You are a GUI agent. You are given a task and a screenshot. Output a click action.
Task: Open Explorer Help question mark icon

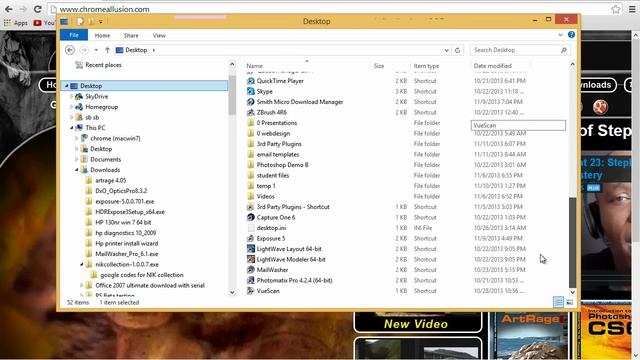click(x=571, y=35)
